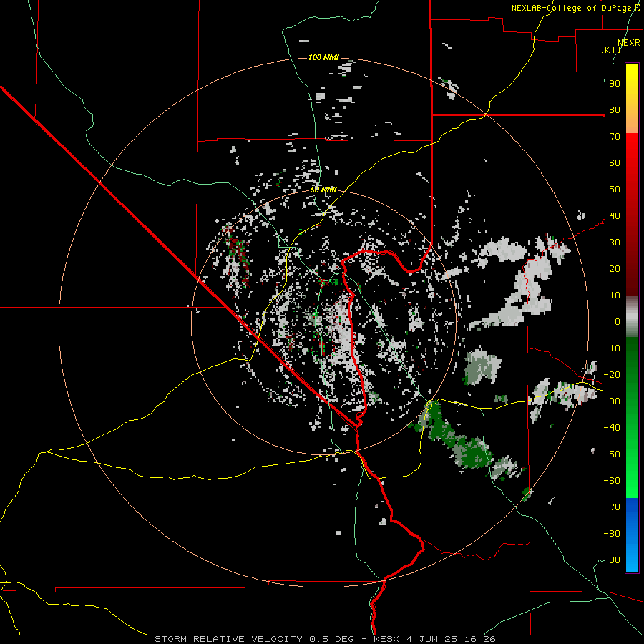Pick the blue bottom segment of velocity color bar
Screen dimensions: 644x644
click(x=632, y=535)
